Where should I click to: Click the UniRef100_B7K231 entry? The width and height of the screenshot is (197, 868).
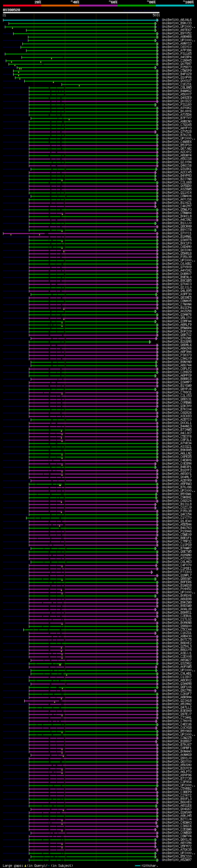[177, 135]
